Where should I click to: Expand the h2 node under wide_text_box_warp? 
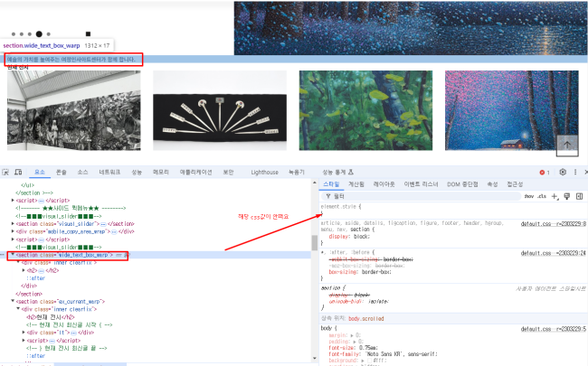tap(24, 270)
